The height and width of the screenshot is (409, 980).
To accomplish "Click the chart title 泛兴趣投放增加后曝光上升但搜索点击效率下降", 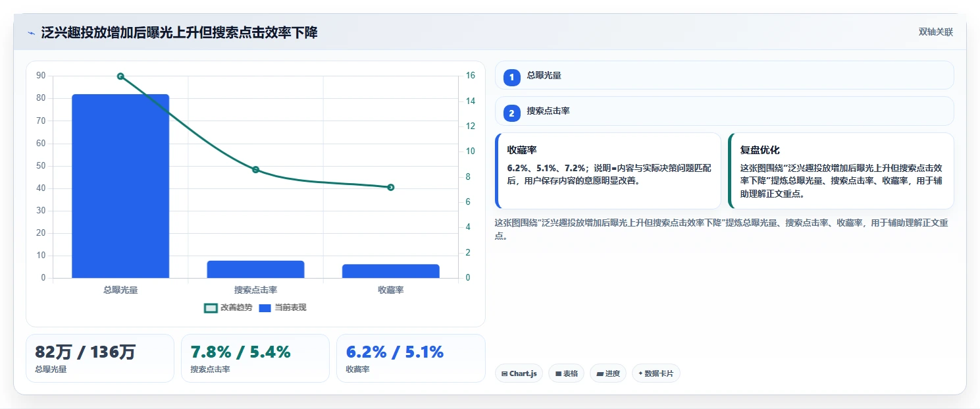I will click(179, 33).
